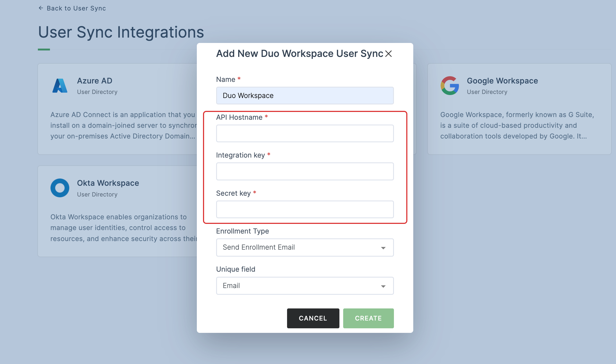
Task: Click User Directory under Okta Workspace
Action: click(x=97, y=195)
